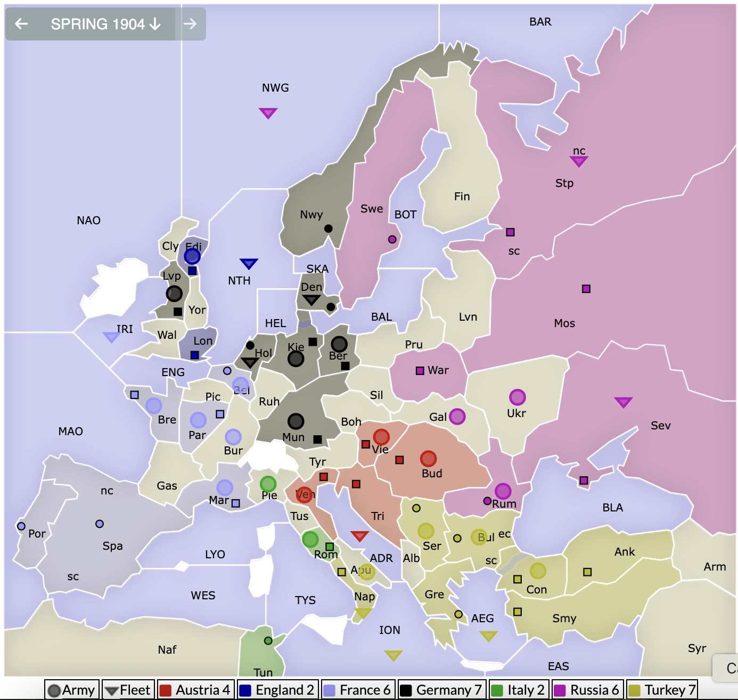Select the Russian fleet in the Norwegian Sea

[x=268, y=112]
